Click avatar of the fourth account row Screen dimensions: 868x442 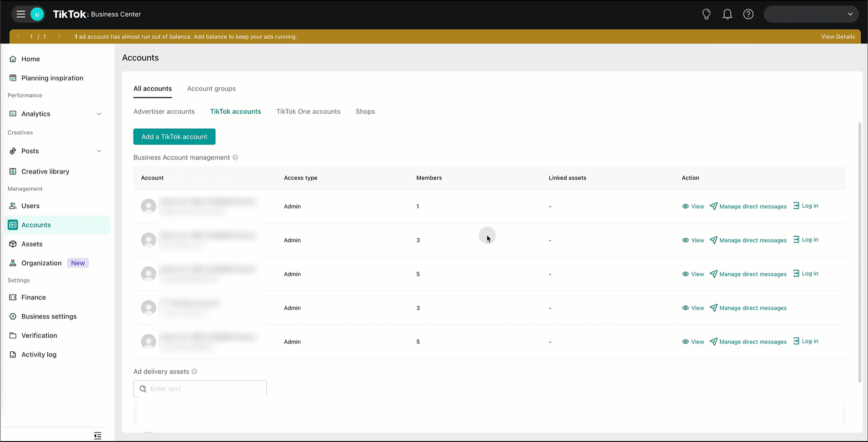[x=149, y=308]
